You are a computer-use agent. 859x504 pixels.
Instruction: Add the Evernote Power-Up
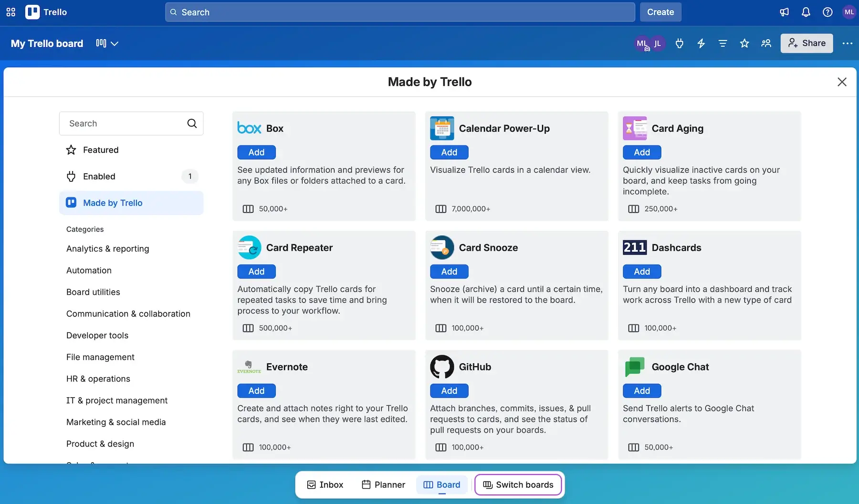[x=256, y=391]
